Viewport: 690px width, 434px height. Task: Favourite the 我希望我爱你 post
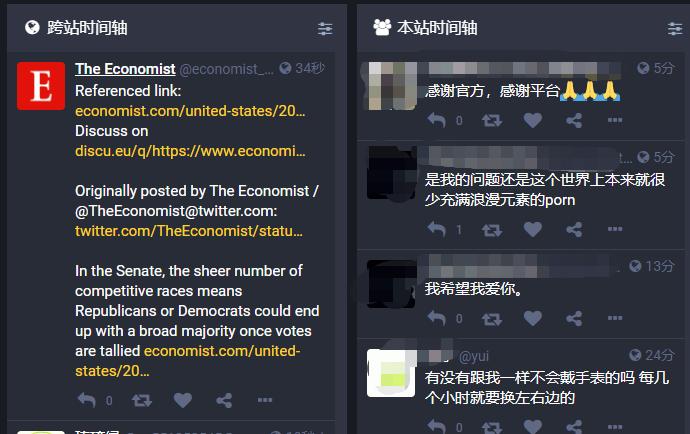point(533,318)
